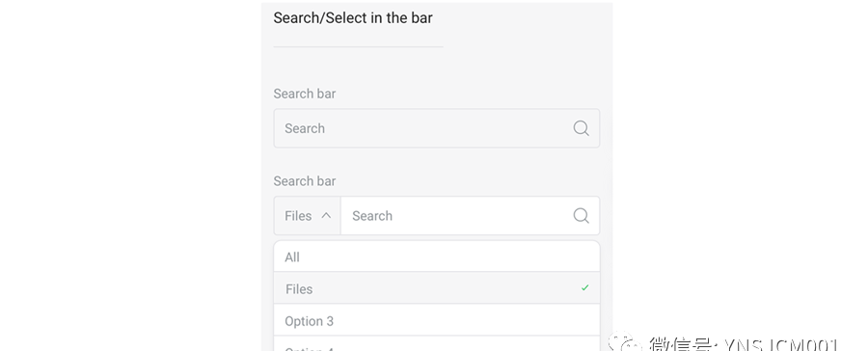
Task: Click the divider line beneath the heading
Action: pyautogui.click(x=358, y=47)
